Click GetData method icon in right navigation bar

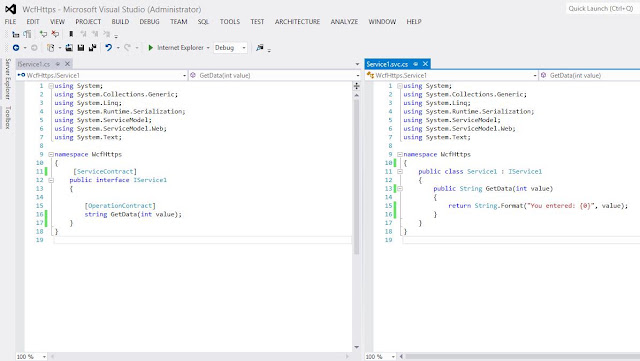[x=544, y=75]
